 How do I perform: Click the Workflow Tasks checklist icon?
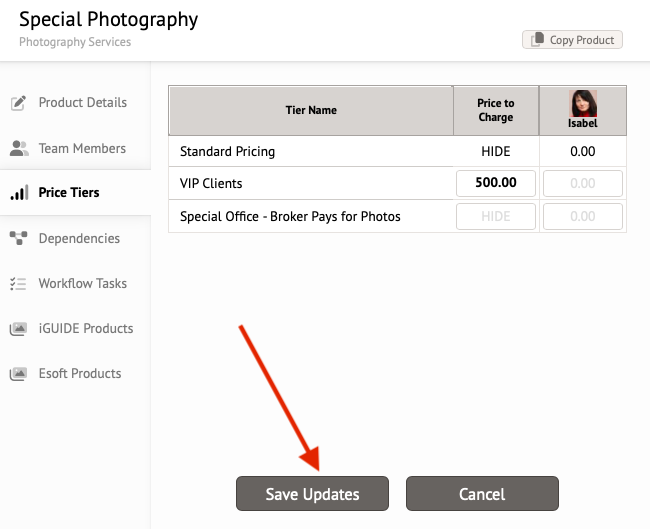click(x=18, y=284)
